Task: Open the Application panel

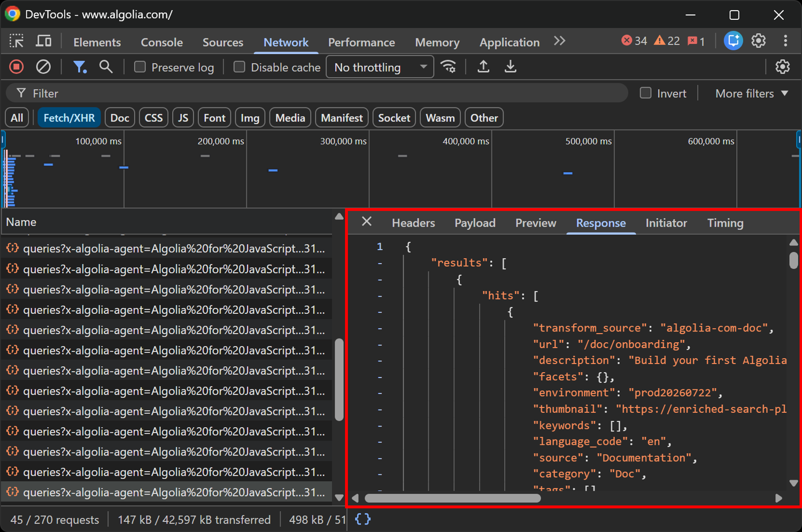Action: click(x=509, y=42)
